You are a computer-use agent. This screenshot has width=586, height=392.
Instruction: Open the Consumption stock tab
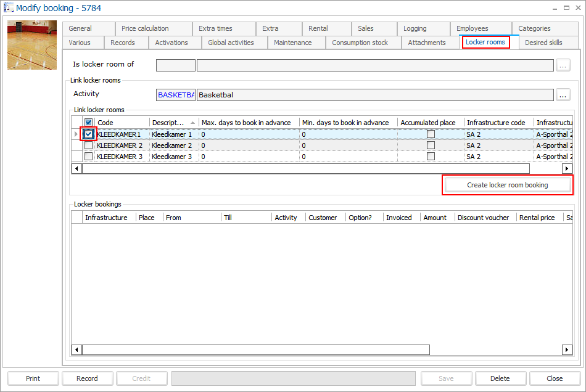(x=360, y=43)
